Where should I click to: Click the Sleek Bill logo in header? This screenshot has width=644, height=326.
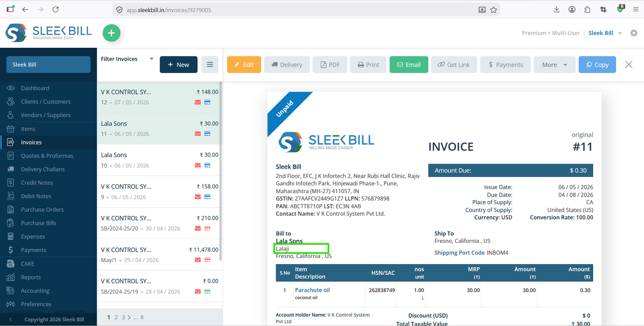click(x=48, y=33)
